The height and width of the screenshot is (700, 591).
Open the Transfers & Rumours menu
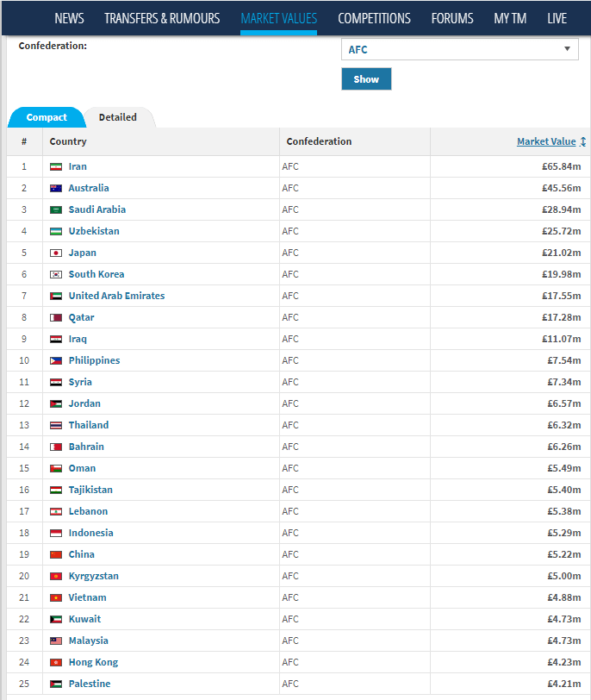162,18
